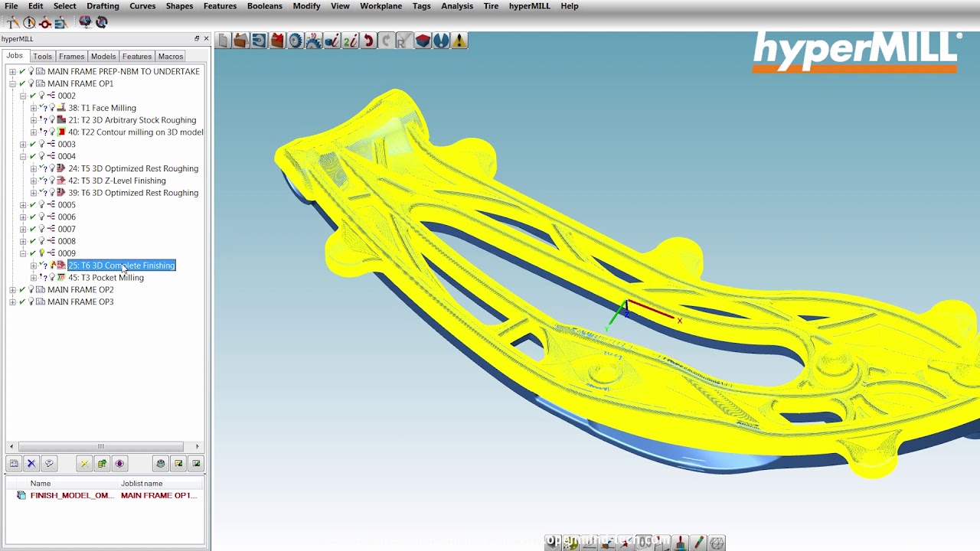
Task: Open the Workplane menu
Action: pos(381,6)
